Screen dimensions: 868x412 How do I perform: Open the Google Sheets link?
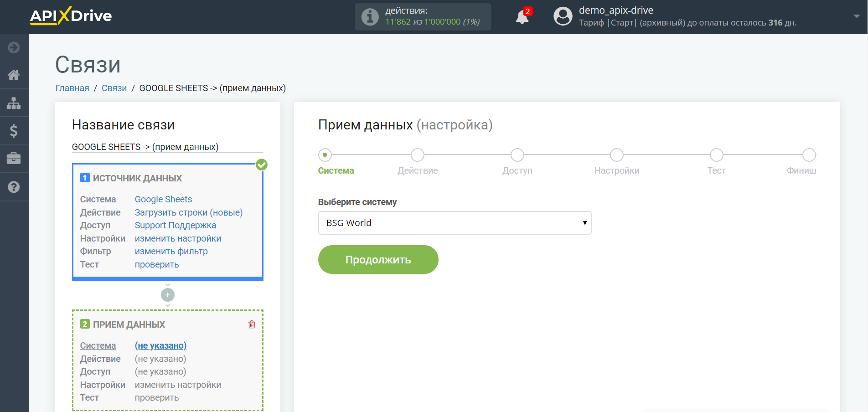point(163,199)
